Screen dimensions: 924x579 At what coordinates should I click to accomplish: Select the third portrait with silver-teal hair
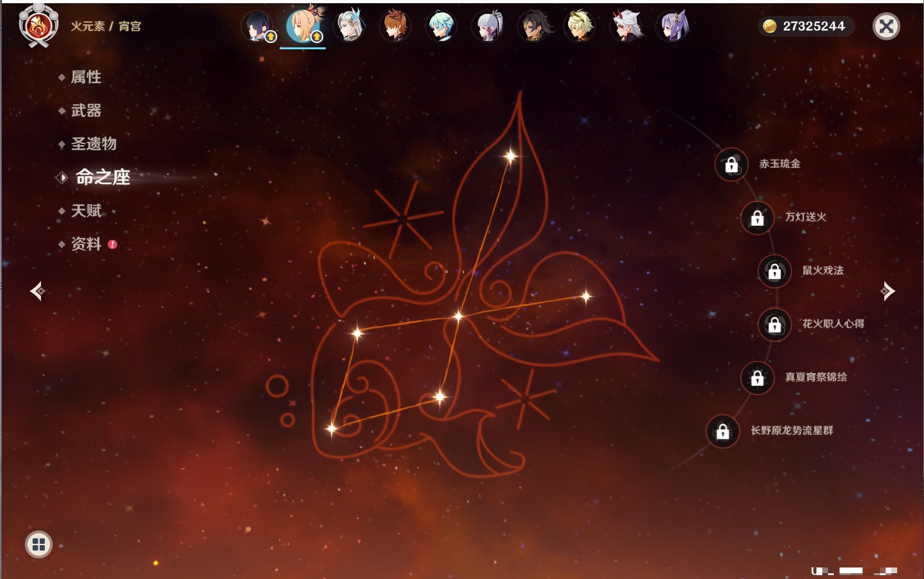[x=349, y=26]
